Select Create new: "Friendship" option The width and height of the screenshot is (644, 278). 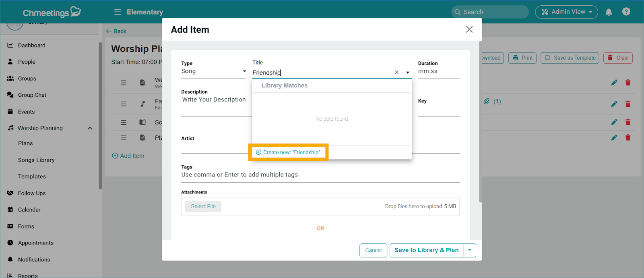(x=289, y=152)
